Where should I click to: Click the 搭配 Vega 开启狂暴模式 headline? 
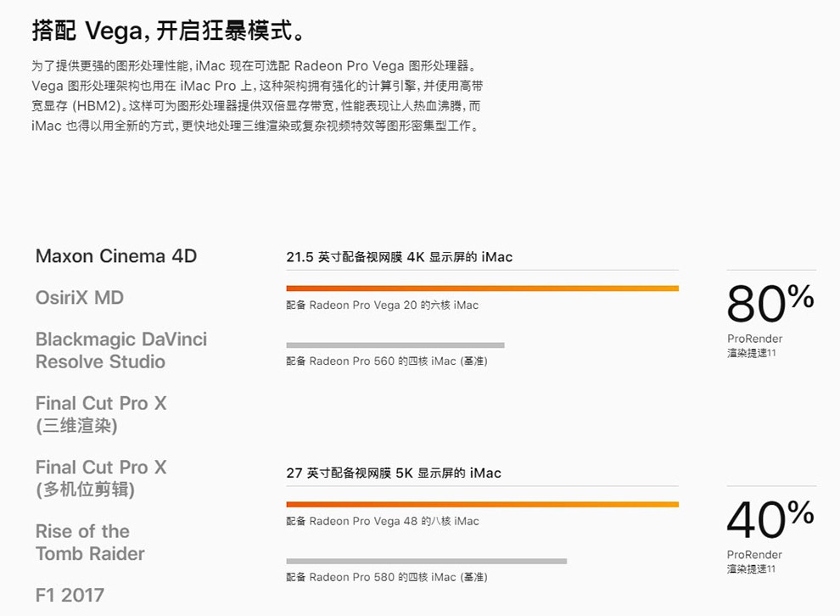tap(169, 30)
